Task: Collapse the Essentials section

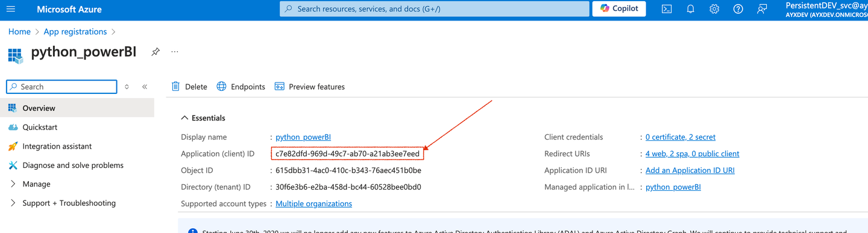Action: pyautogui.click(x=204, y=118)
